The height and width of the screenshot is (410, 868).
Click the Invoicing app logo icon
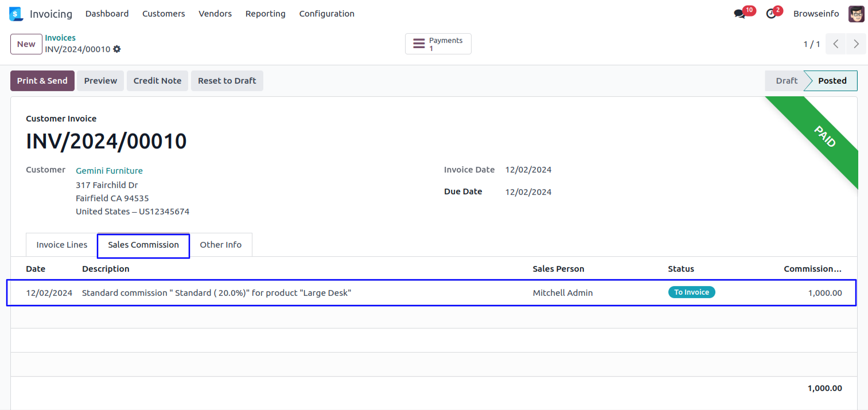(16, 14)
